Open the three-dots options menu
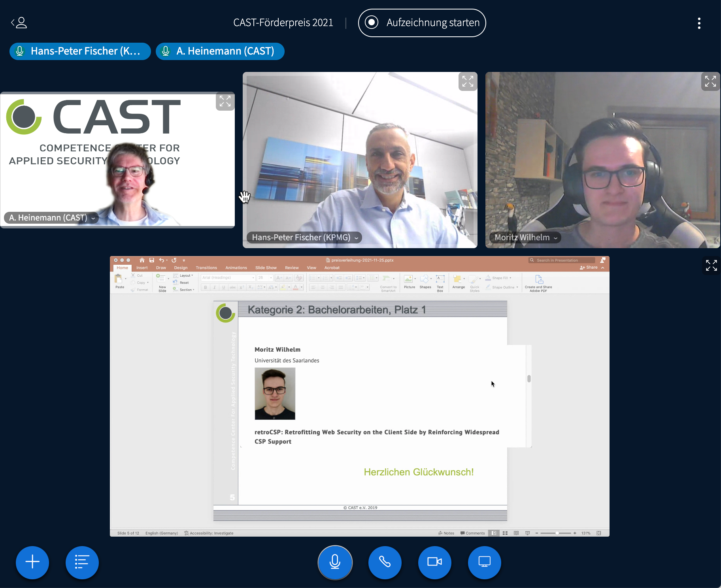This screenshot has width=721, height=588. click(x=699, y=23)
